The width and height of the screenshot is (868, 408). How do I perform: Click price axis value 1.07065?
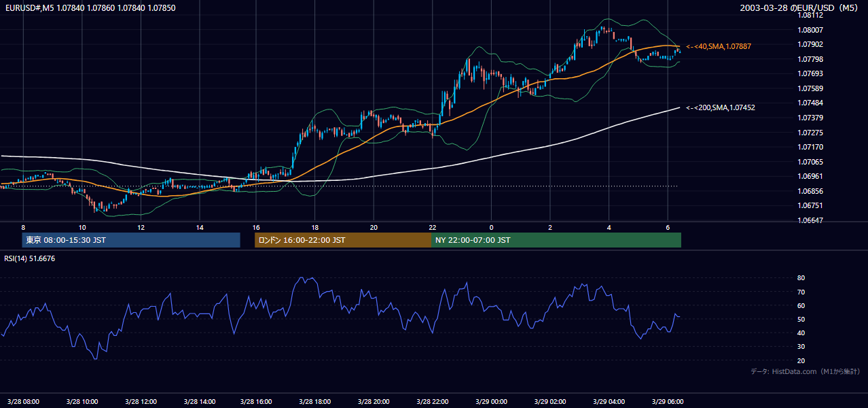(x=810, y=162)
